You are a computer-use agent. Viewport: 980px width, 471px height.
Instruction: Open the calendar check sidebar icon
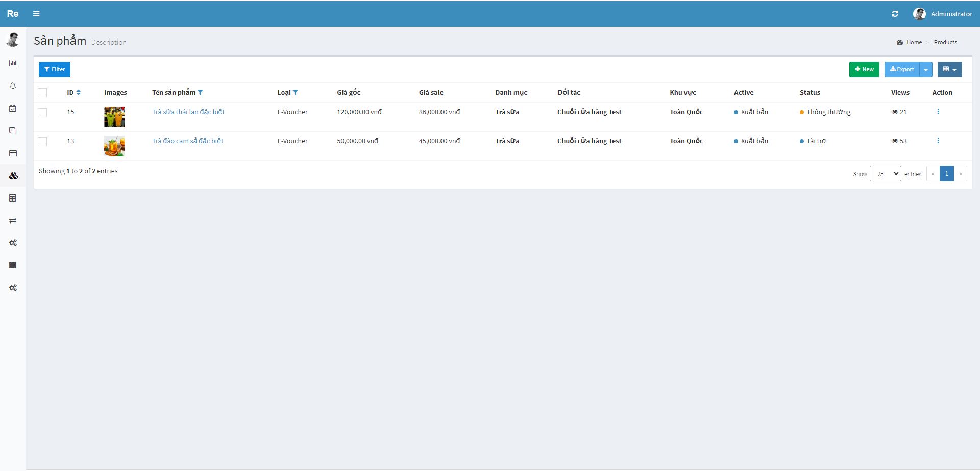click(x=13, y=108)
